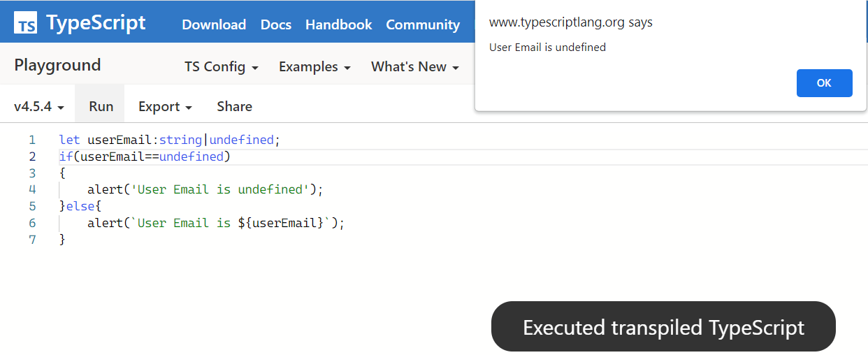This screenshot has height=355, width=868.
Task: Open the Handbook link
Action: pos(338,24)
